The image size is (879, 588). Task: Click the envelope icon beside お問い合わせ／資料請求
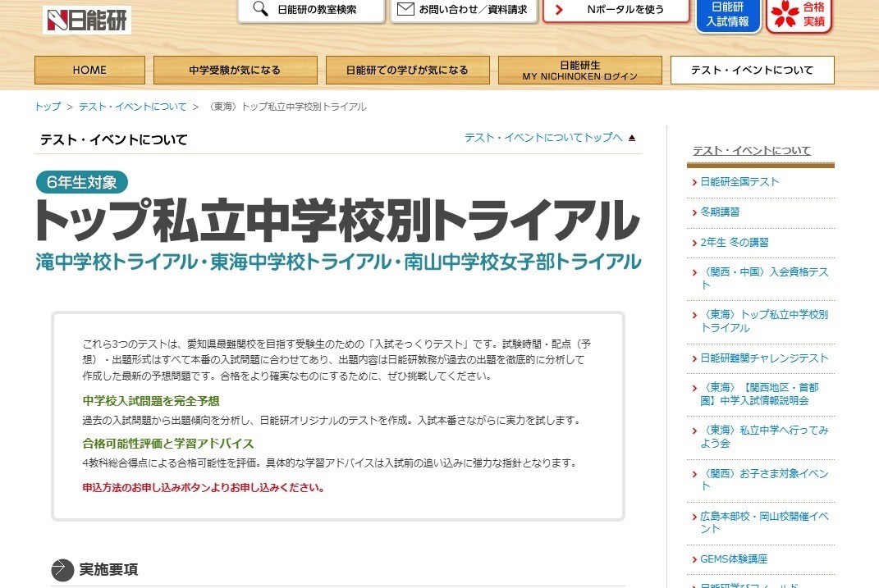pyautogui.click(x=405, y=11)
